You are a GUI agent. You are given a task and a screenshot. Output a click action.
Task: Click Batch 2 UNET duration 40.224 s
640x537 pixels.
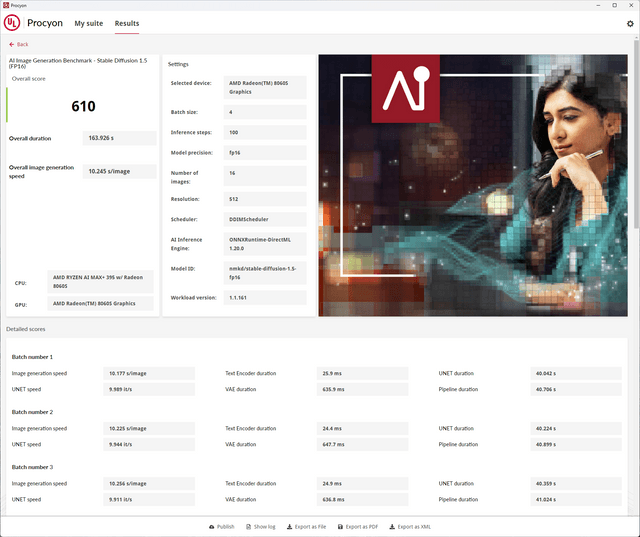click(576, 428)
